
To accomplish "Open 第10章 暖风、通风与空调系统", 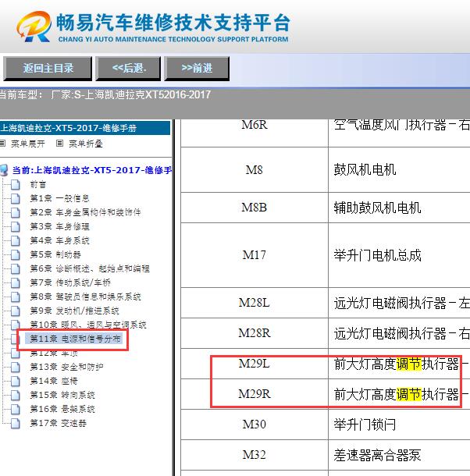I will click(88, 325).
